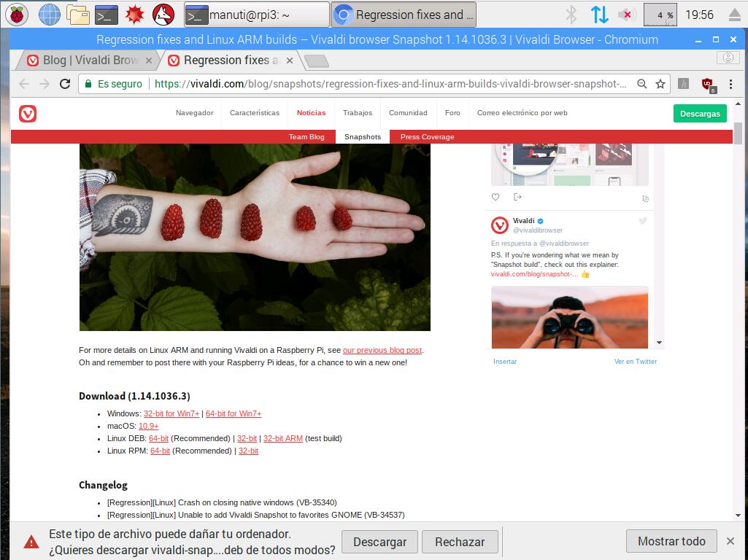Select the Snapshots sub-tab
This screenshot has width=748, height=560.
(363, 137)
